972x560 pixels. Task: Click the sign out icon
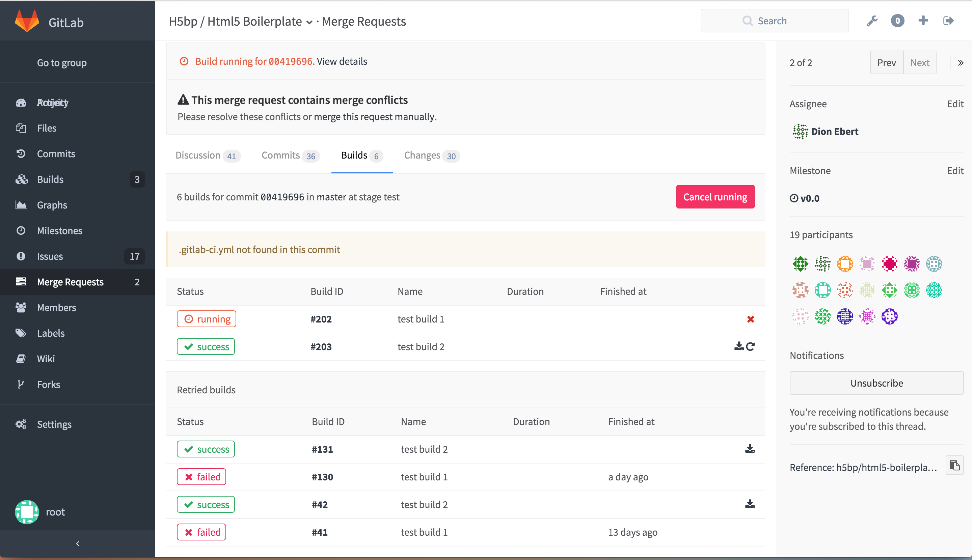tap(948, 21)
